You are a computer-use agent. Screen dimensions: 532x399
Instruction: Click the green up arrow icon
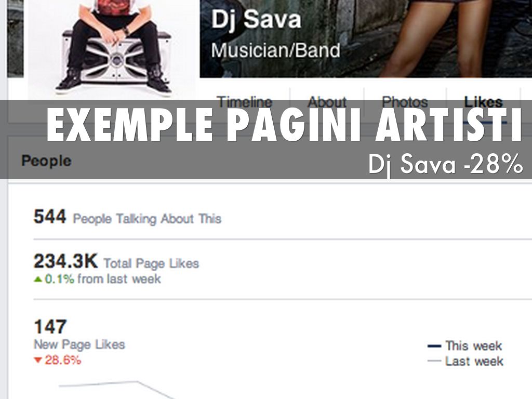38,280
